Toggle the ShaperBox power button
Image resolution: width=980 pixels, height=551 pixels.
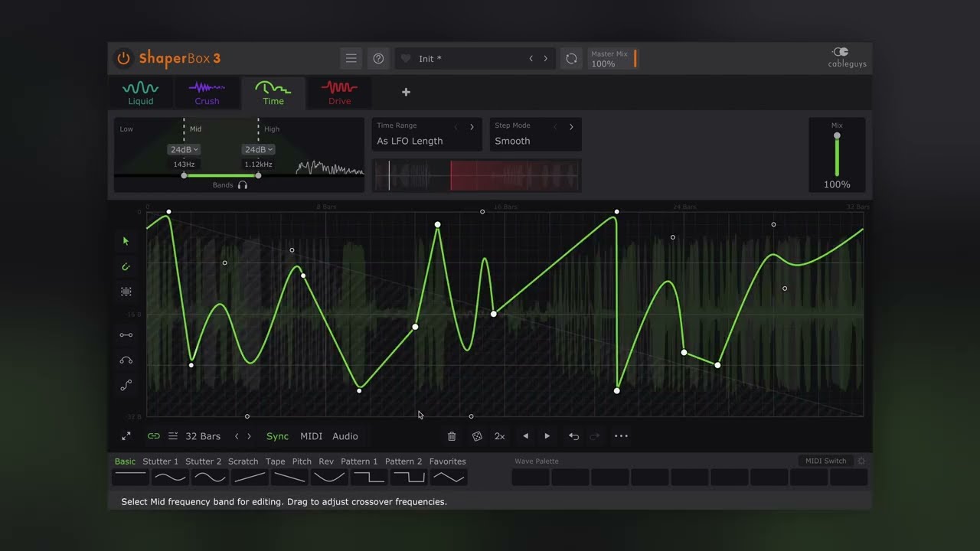(x=122, y=58)
